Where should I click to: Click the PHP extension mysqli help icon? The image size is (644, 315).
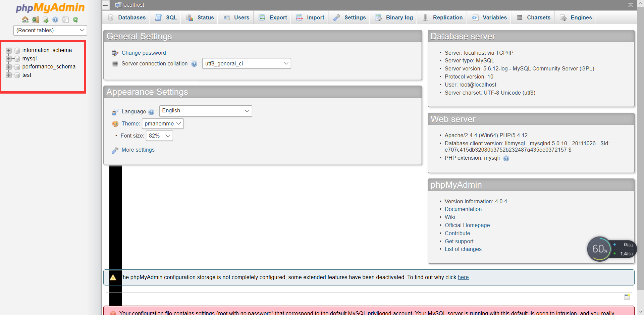pos(506,158)
